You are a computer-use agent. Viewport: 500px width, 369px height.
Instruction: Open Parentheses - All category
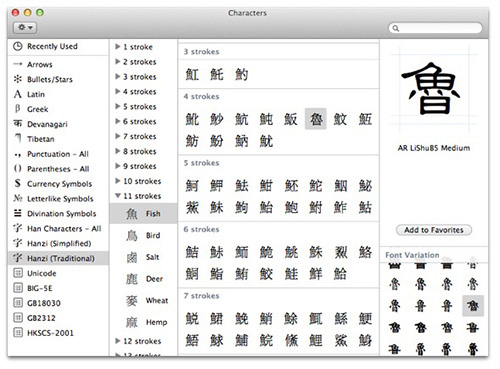coord(58,169)
